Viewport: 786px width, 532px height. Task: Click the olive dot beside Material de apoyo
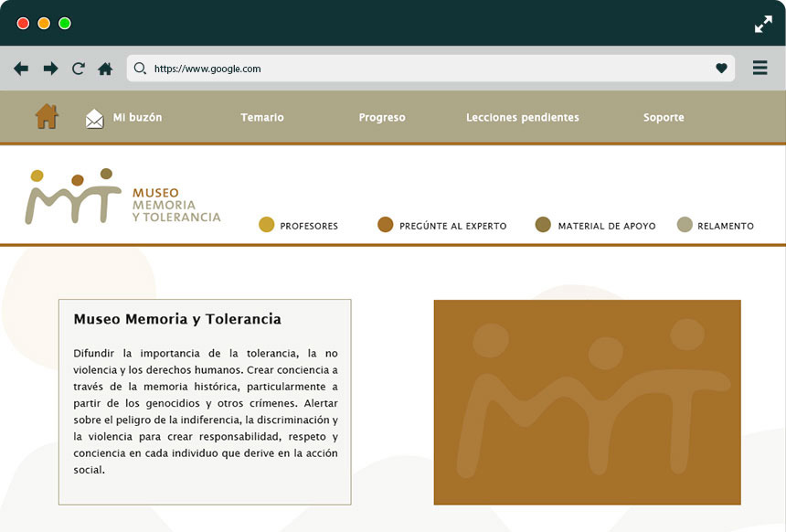[x=543, y=225]
